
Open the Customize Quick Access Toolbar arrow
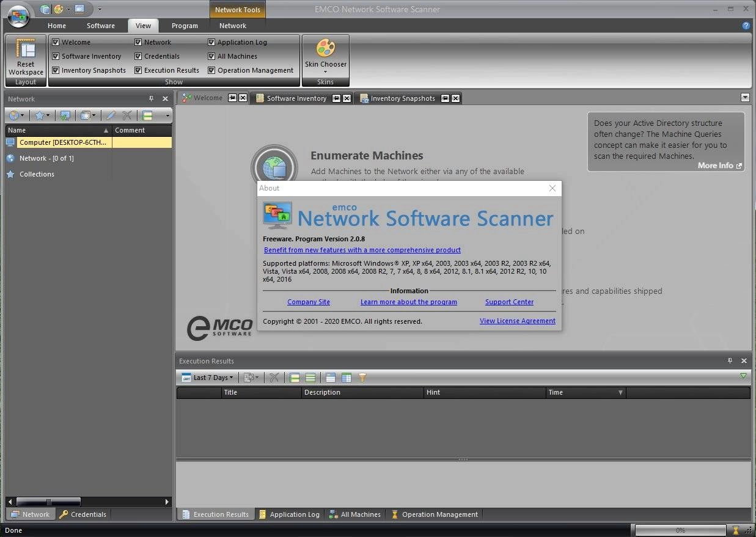click(100, 9)
